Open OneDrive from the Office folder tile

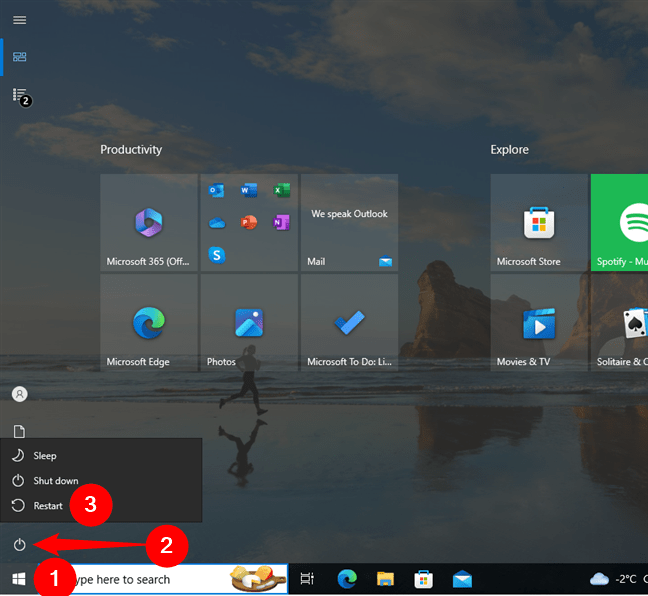[217, 223]
